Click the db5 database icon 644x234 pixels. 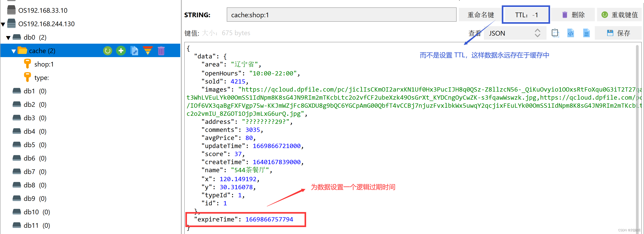coord(17,144)
